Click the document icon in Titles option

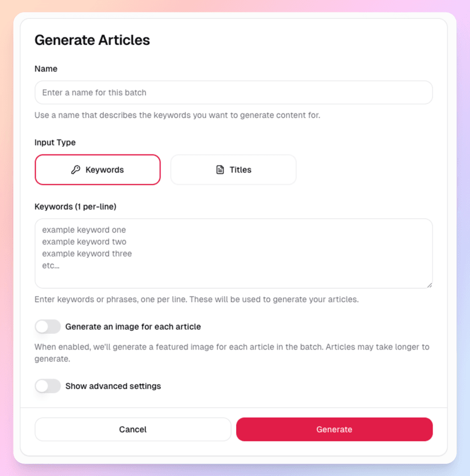(220, 170)
